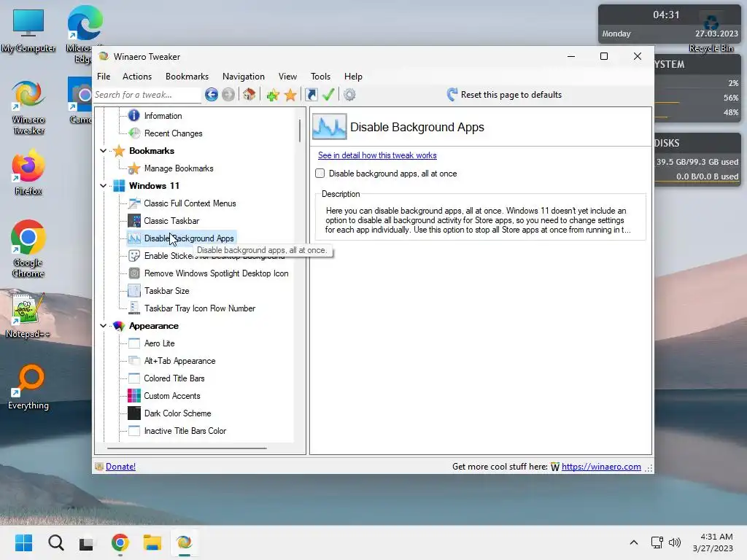Collapse the Bookmarks tree section
This screenshot has height=560, width=747.
pos(103,151)
